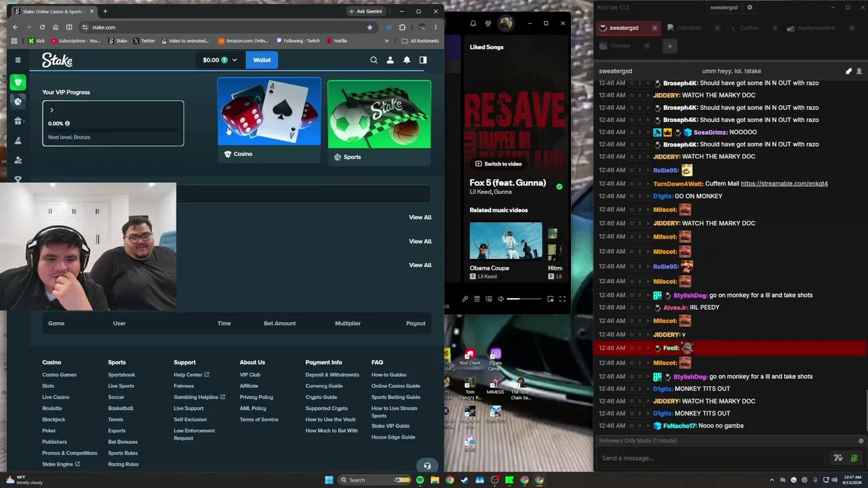Screen dimensions: 868x488
Task: Open the Casino card
Action: tap(269, 120)
